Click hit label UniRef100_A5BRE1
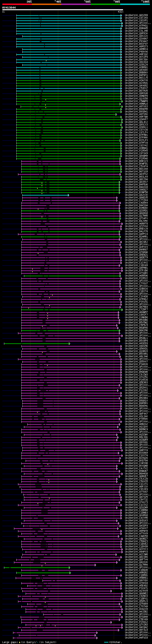 (x=137, y=578)
